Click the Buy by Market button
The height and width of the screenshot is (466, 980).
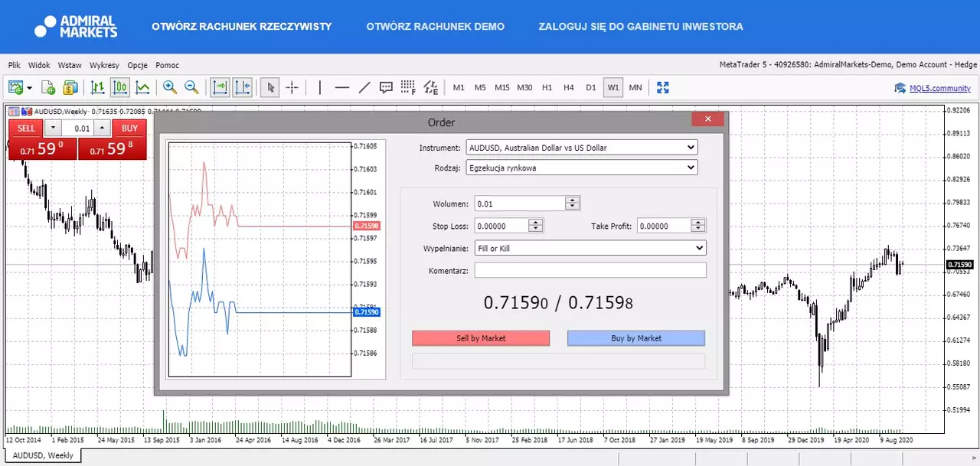pos(636,338)
